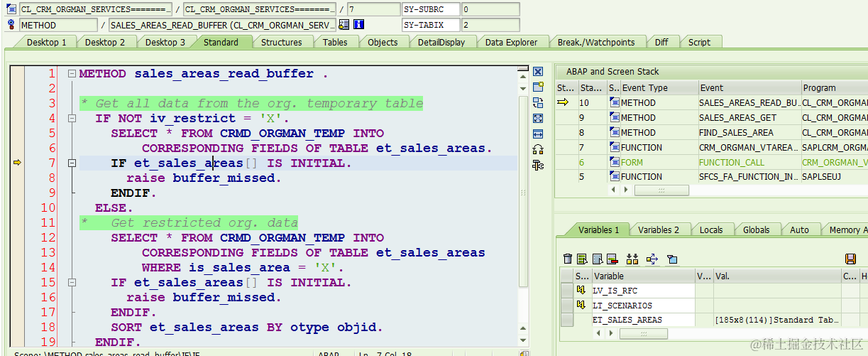Click the stack table horizontal scrollbar thumb
The height and width of the screenshot is (356, 868).
tap(661, 190)
